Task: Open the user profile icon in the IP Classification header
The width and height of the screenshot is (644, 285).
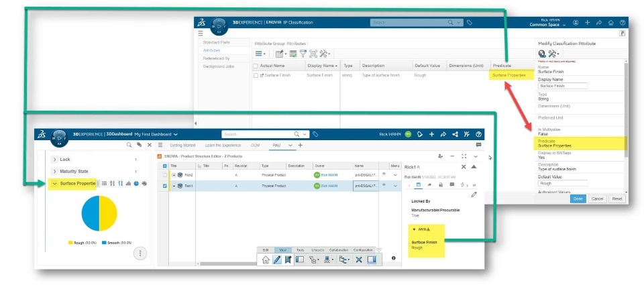Action: 576,23
